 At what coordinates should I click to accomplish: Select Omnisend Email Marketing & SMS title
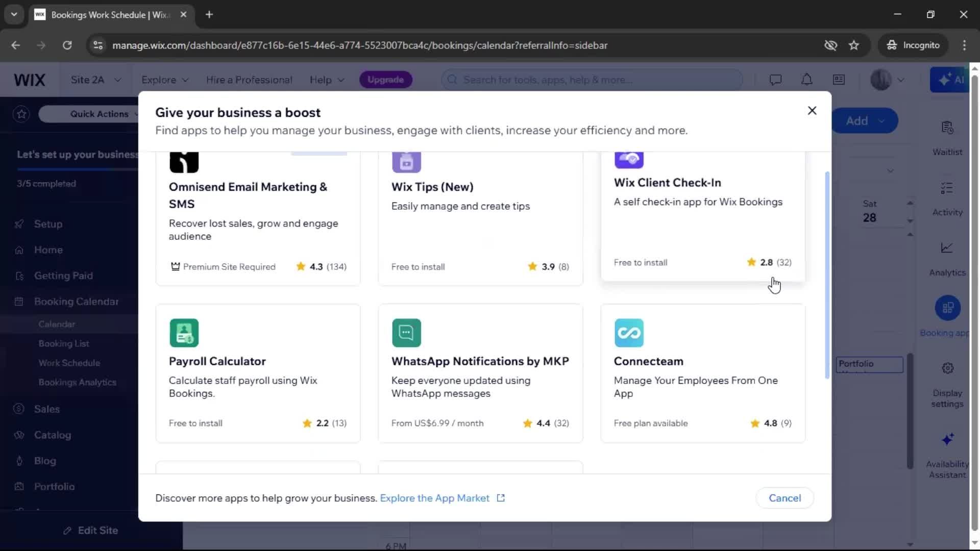coord(248,195)
